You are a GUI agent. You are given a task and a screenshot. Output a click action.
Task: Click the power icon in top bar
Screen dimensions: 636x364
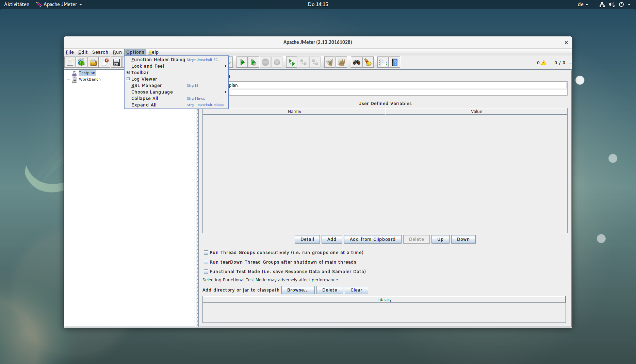pyautogui.click(x=621, y=4)
